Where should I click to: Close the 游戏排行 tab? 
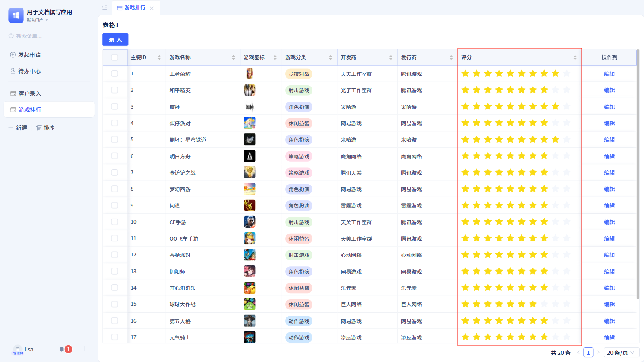click(x=152, y=8)
